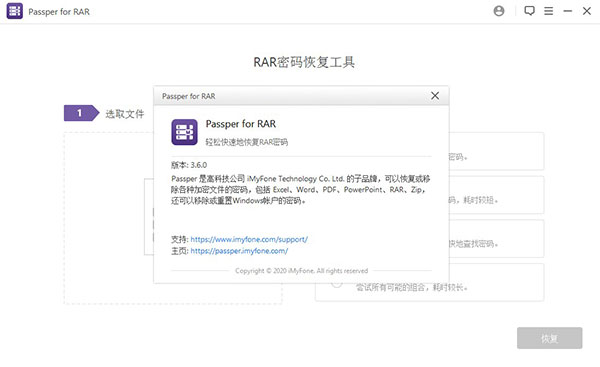Minimize the Passper for RAR window

point(567,11)
